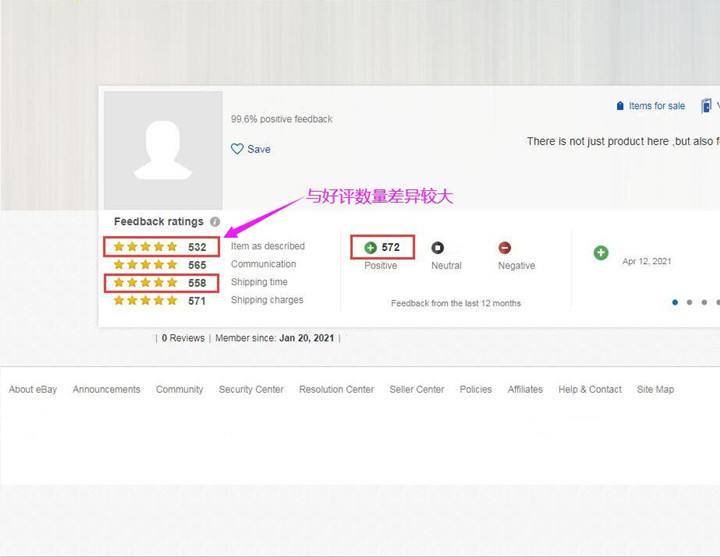The width and height of the screenshot is (720, 557).
Task: Click the Item as described label
Action: [x=268, y=246]
